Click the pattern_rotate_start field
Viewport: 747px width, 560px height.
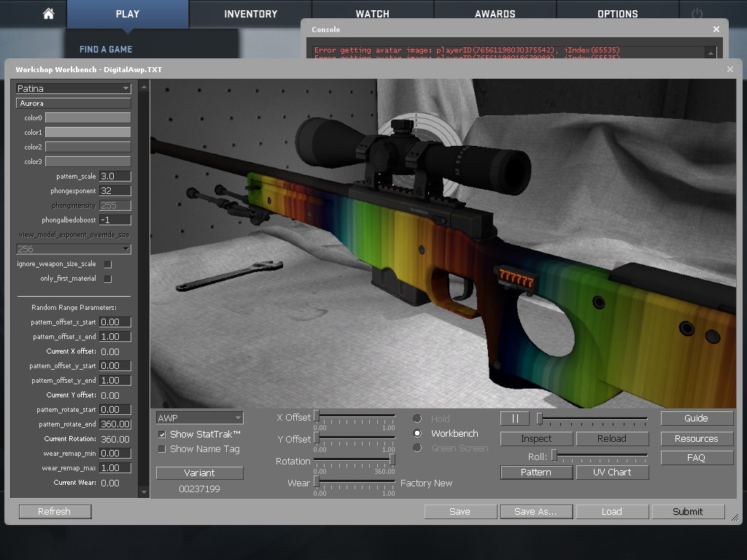click(x=115, y=410)
